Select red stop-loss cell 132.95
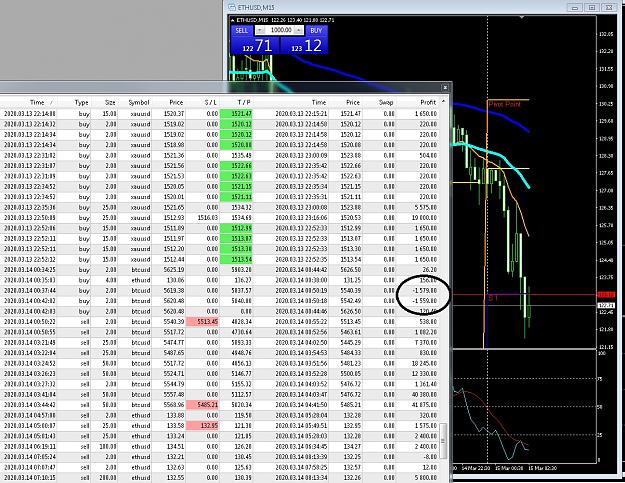This screenshot has width=625, height=483. (x=203, y=426)
